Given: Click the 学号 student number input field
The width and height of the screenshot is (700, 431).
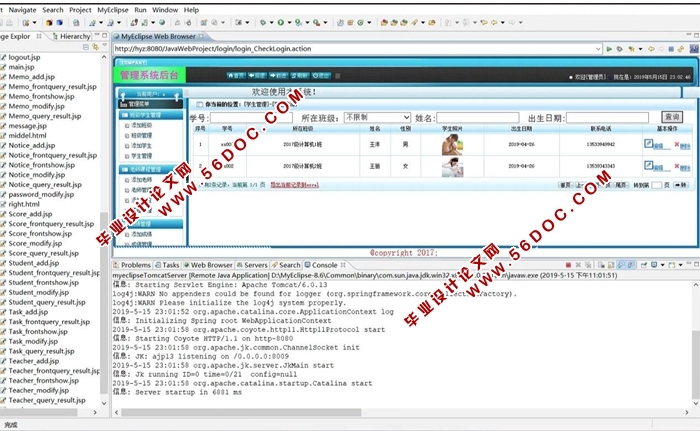Looking at the screenshot, I should [251, 118].
